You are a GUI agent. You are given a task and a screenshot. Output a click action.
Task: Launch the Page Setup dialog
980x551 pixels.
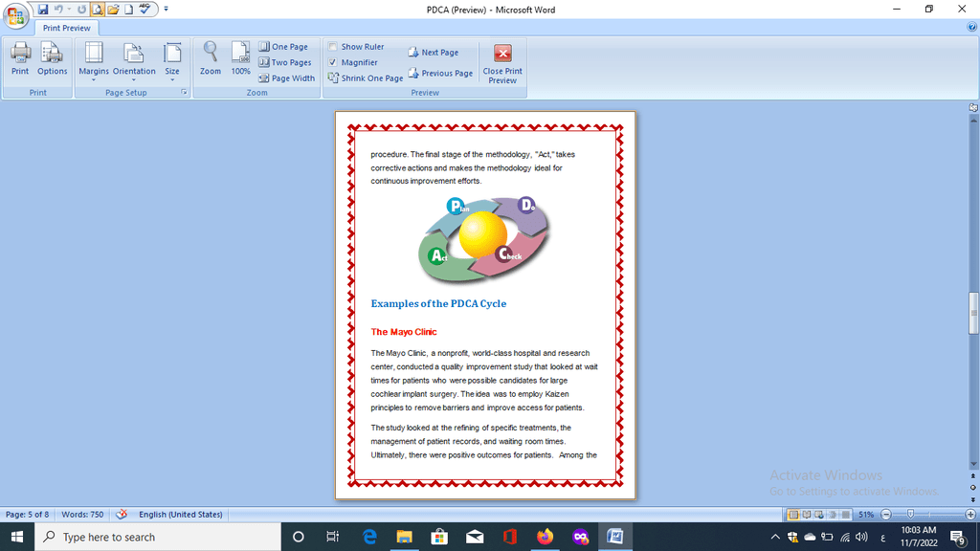pyautogui.click(x=185, y=93)
